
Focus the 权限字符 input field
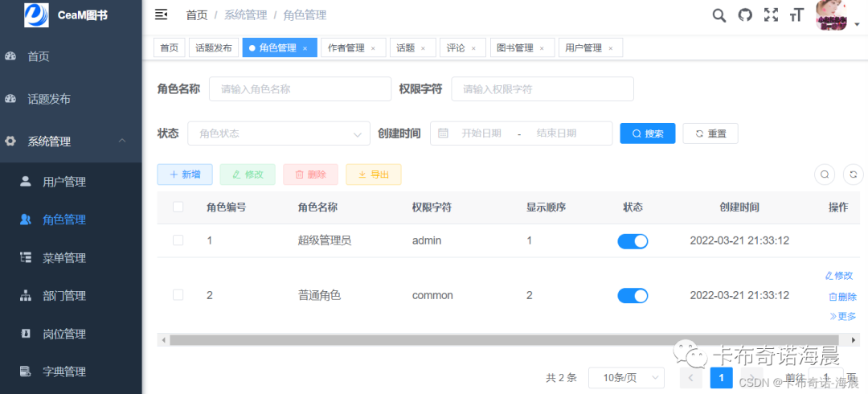(x=542, y=88)
